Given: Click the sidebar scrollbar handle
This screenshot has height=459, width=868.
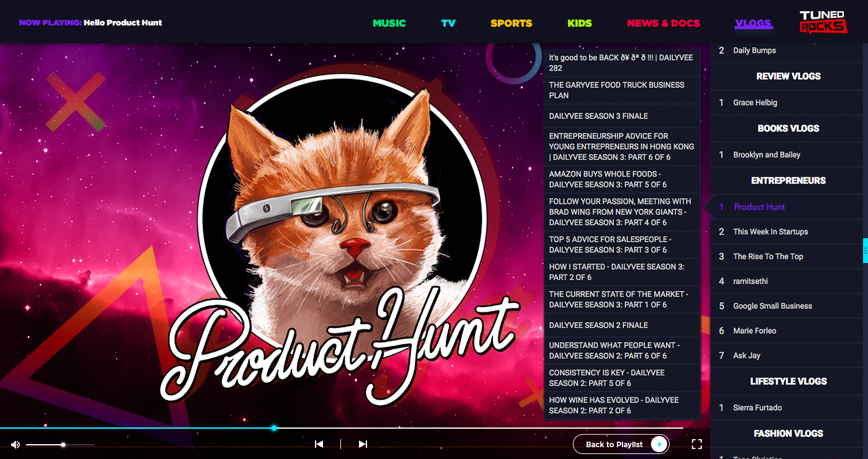Looking at the screenshot, I should tap(865, 250).
